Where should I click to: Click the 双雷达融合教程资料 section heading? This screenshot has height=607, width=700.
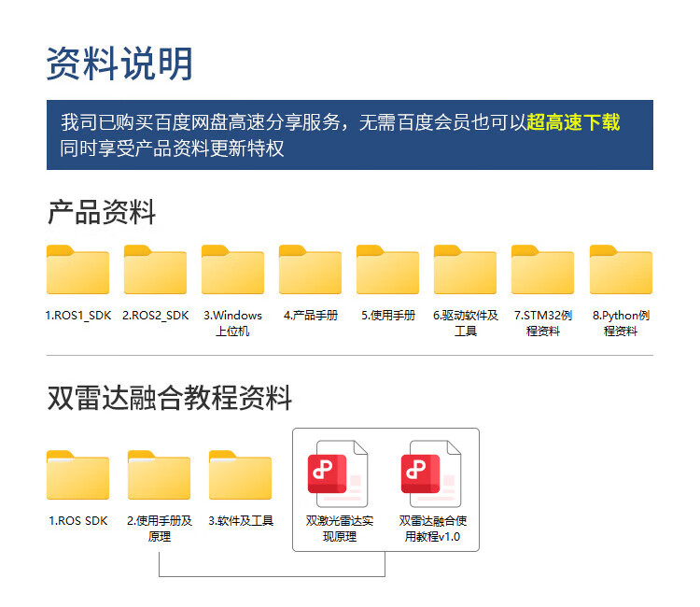click(x=169, y=399)
